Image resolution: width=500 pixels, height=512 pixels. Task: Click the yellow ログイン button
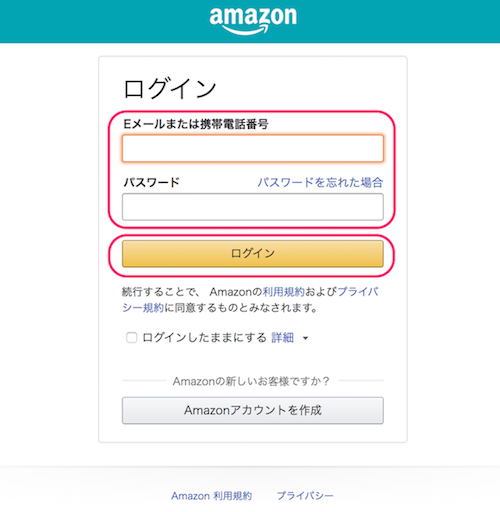pyautogui.click(x=253, y=254)
